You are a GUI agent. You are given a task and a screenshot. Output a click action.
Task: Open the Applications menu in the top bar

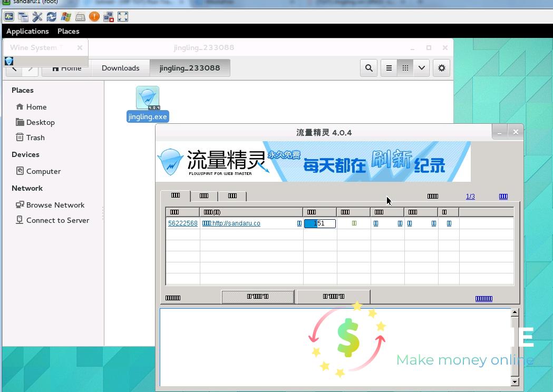coord(27,31)
